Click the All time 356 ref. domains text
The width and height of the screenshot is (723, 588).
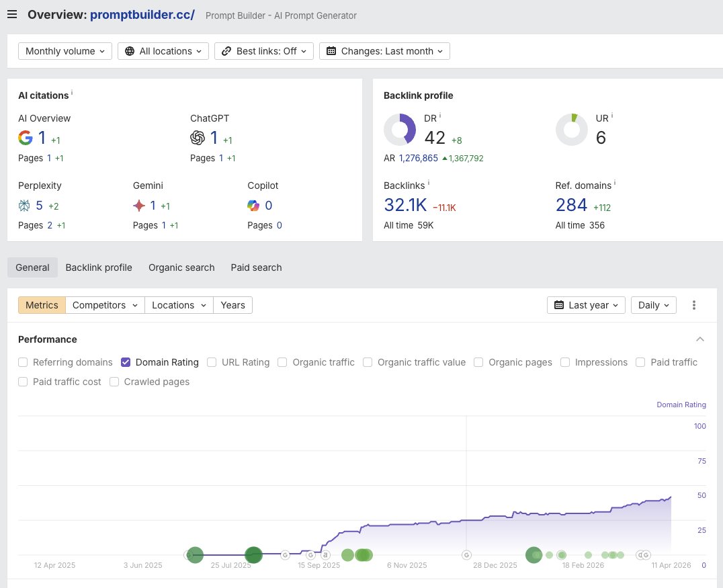(x=580, y=226)
